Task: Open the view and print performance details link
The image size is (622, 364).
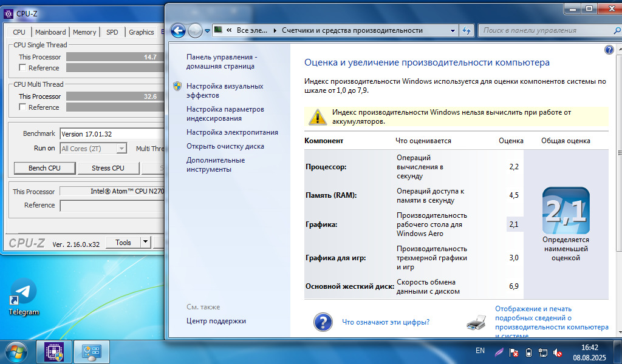Action: pos(552,322)
